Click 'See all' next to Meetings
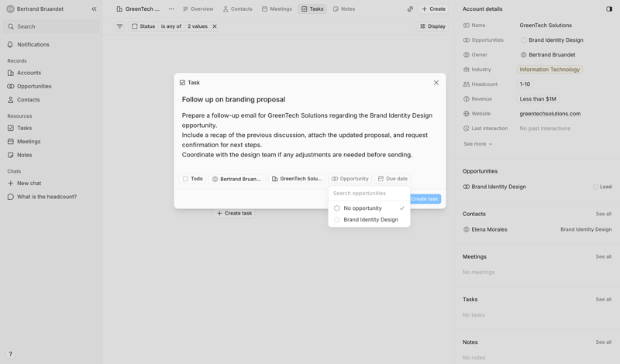620x364 pixels. tap(604, 257)
